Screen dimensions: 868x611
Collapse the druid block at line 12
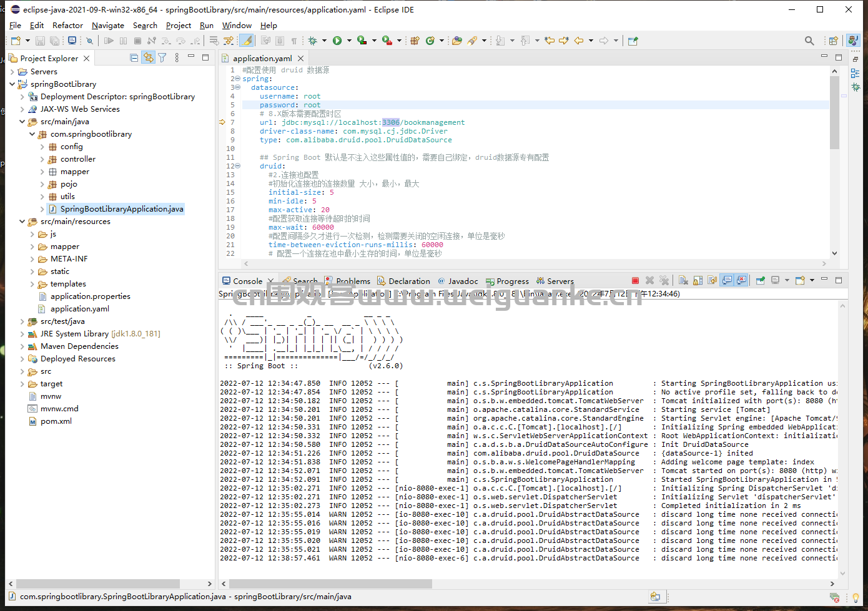coord(238,166)
